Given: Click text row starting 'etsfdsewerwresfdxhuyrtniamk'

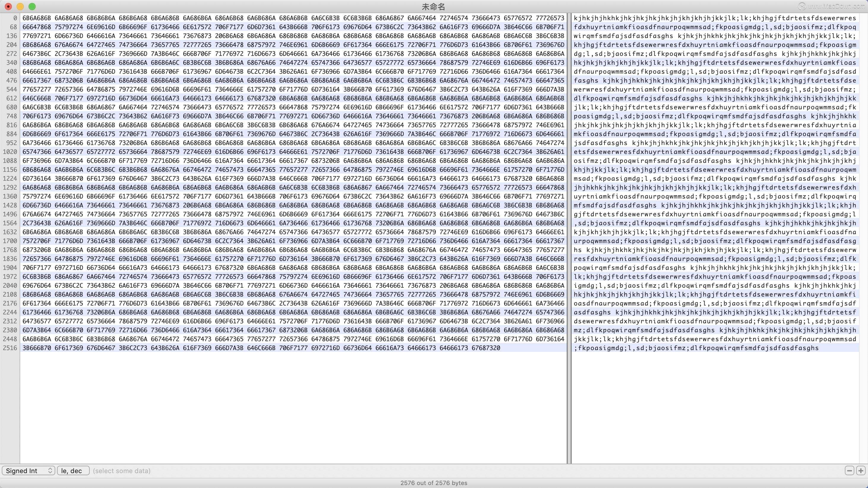Looking at the screenshot, I should 715,152.
